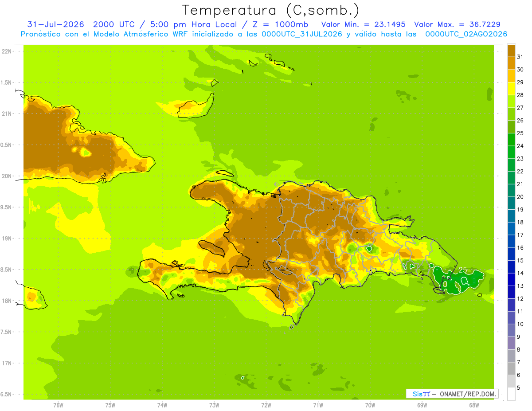
Task: Click the "70W" longitude axis label
Action: pyautogui.click(x=370, y=405)
